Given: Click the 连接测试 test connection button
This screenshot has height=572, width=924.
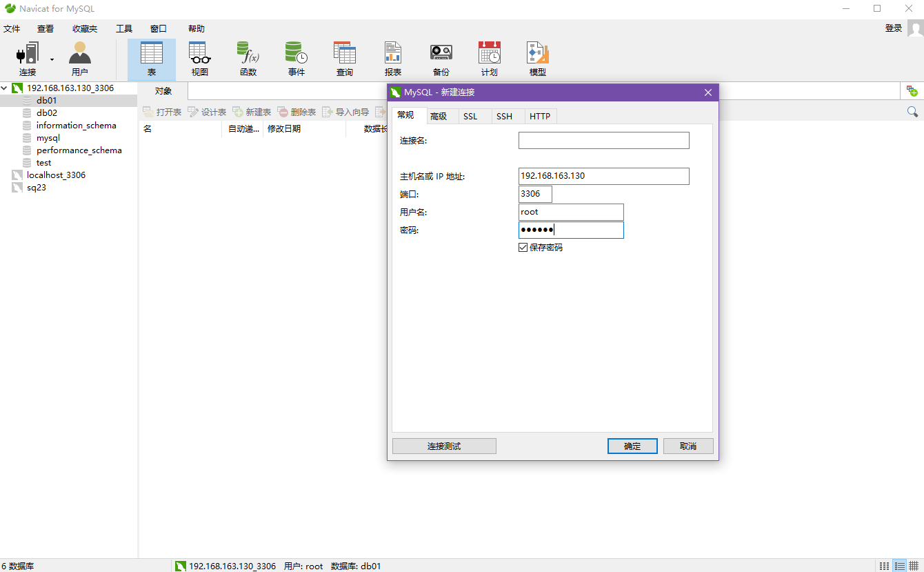Looking at the screenshot, I should point(444,446).
